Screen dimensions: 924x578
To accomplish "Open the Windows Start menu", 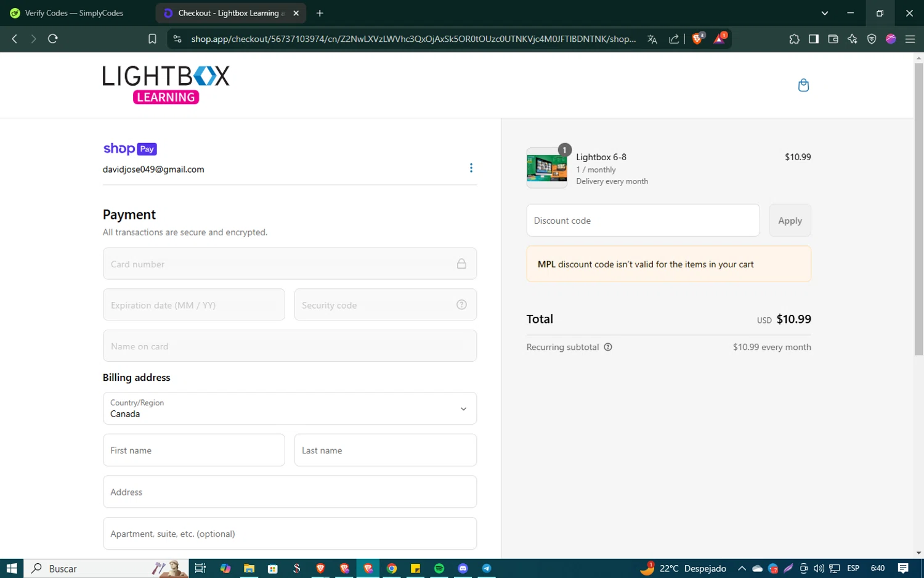I will coord(12,568).
